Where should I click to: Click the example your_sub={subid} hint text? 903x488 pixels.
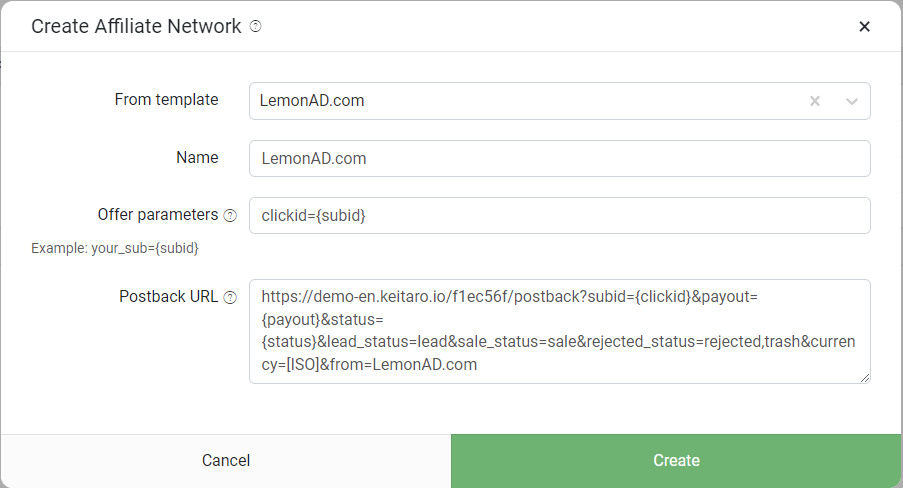point(115,247)
